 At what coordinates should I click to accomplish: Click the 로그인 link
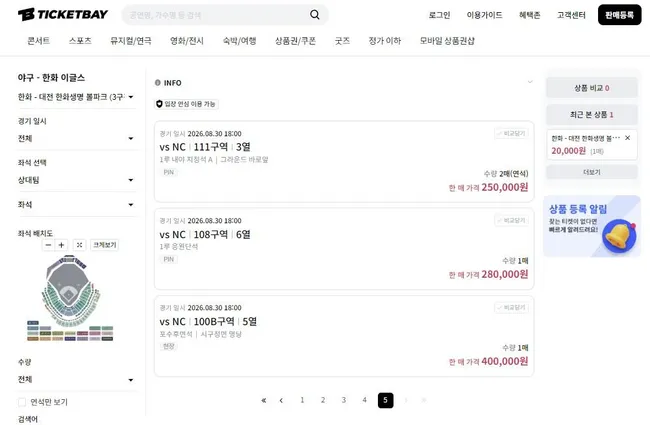(439, 15)
